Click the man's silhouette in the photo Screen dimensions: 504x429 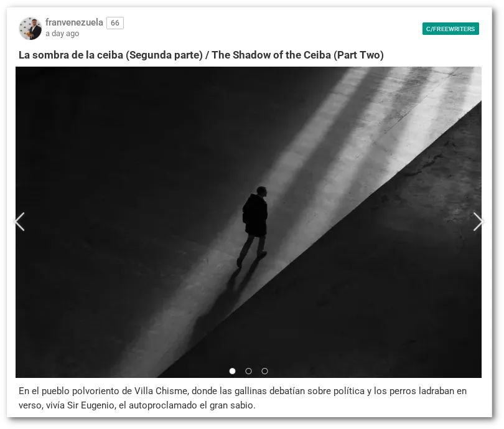point(254,227)
